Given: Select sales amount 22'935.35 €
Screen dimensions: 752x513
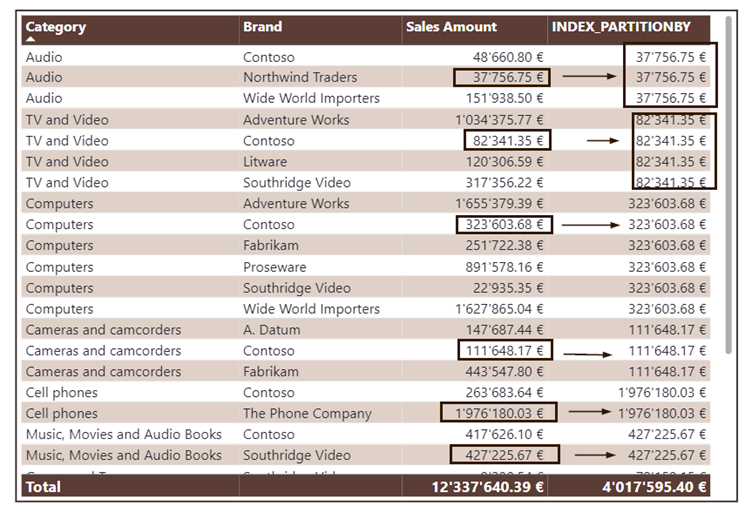Looking at the screenshot, I should coord(508,288).
